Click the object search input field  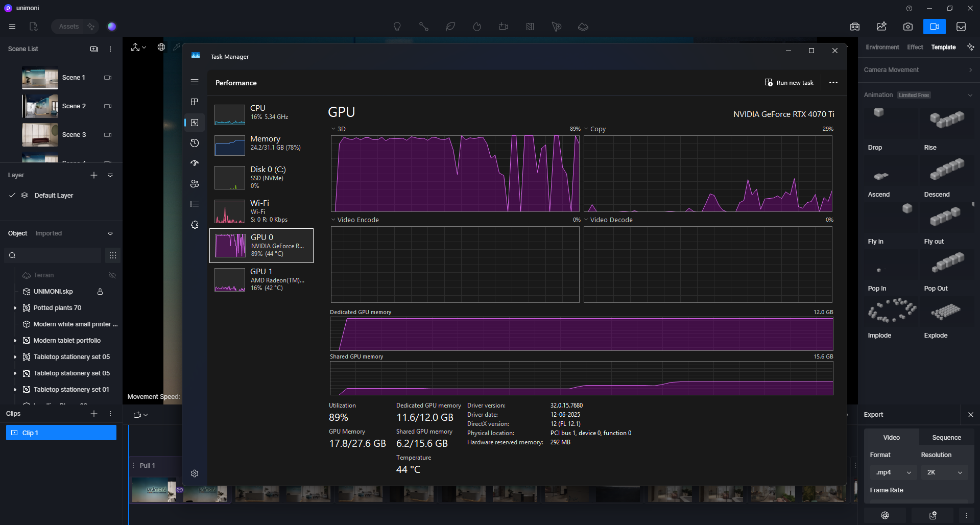[53, 255]
